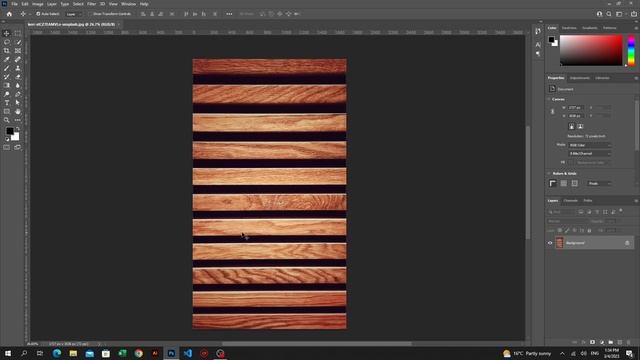Toggle the Auto-Select checkbox
640x360 pixels.
click(38, 14)
